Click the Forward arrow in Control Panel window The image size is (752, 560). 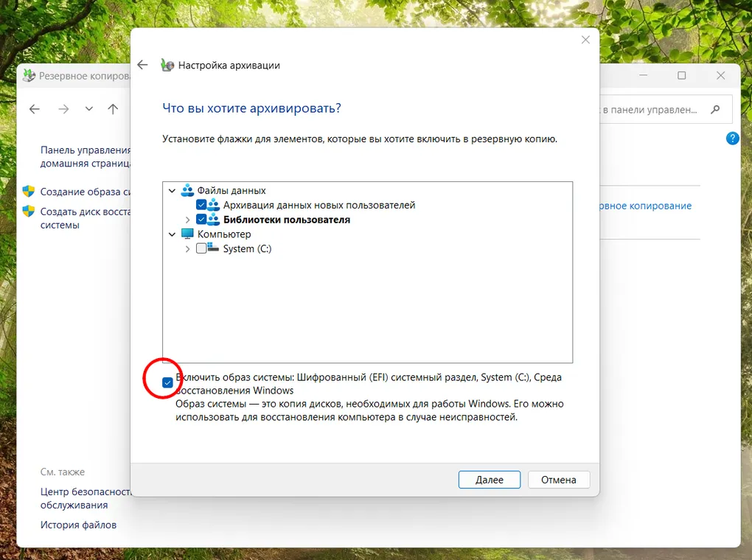point(64,109)
